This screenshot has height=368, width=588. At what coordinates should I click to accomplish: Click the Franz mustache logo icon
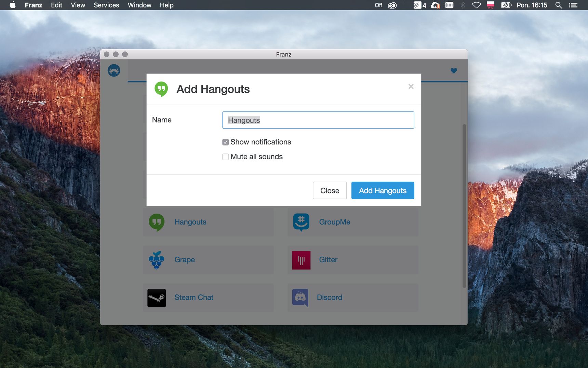(x=114, y=71)
